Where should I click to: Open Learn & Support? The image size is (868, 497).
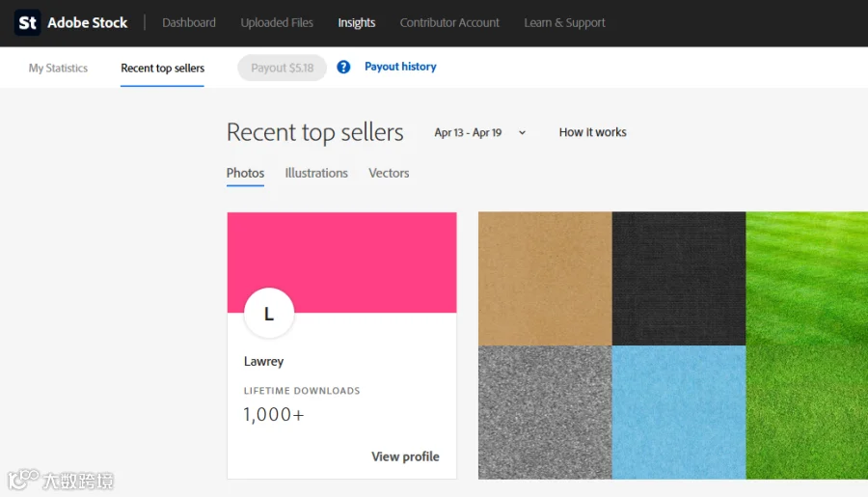pos(564,23)
